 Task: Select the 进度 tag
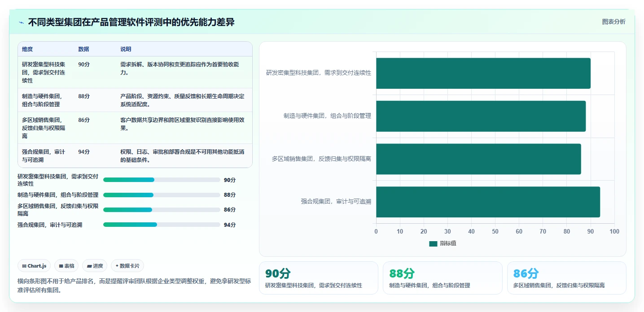coord(95,266)
